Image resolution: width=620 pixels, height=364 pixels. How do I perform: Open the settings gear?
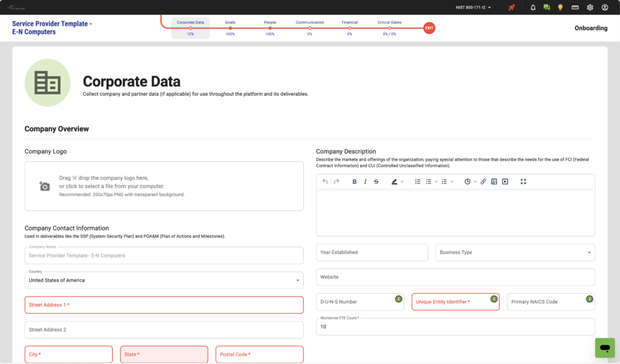(590, 7)
